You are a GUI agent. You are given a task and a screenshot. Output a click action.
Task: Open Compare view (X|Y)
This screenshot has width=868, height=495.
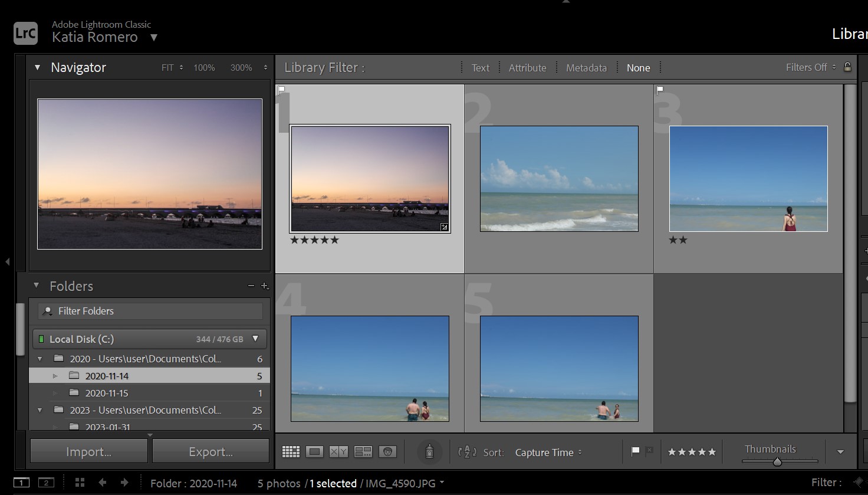(x=338, y=452)
